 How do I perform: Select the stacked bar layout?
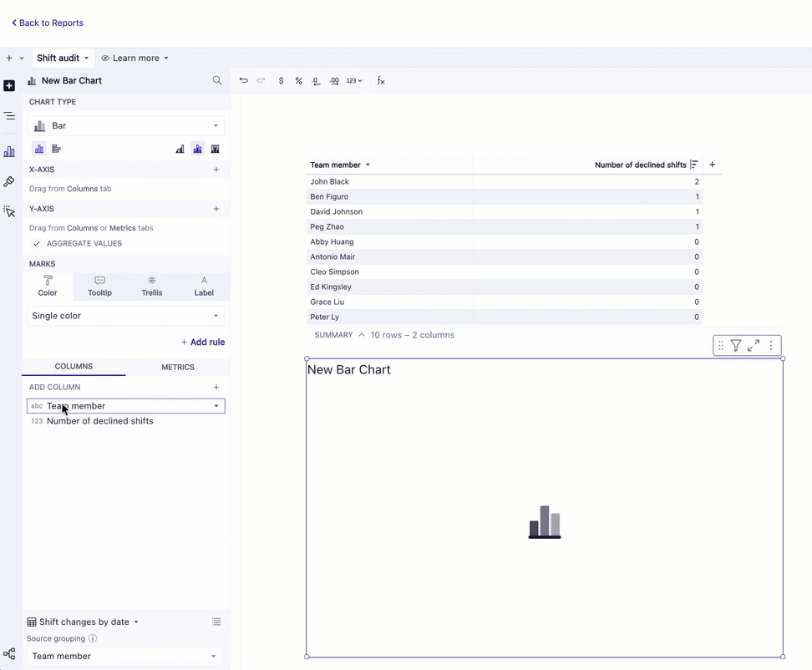(x=197, y=149)
